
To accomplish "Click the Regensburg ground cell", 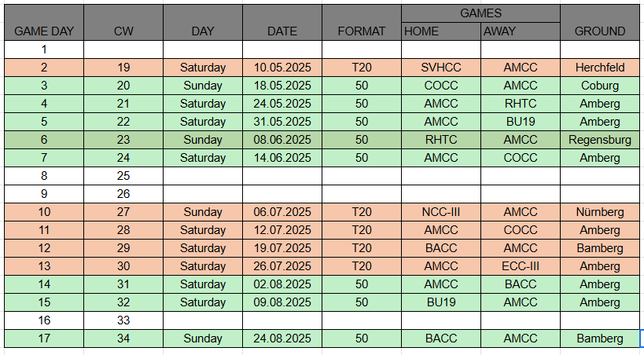I will pyautogui.click(x=600, y=140).
